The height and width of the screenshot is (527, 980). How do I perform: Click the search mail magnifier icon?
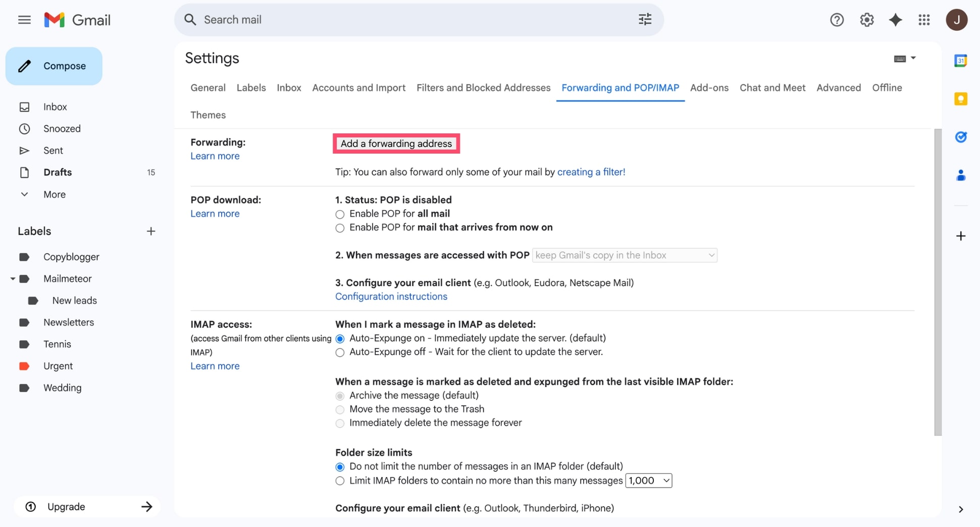(x=190, y=19)
